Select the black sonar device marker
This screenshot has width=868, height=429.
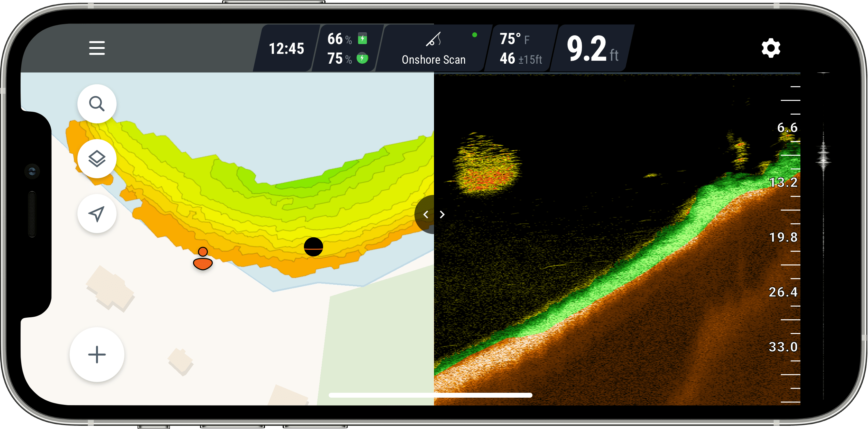pyautogui.click(x=313, y=247)
